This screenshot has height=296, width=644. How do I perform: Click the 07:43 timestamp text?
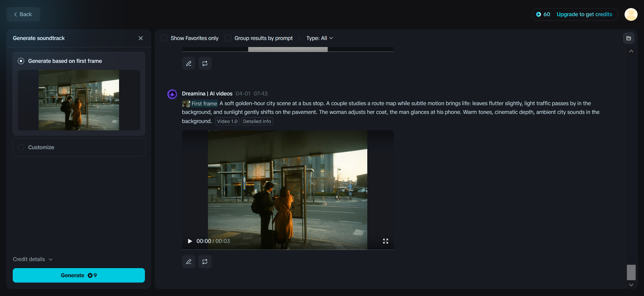(261, 94)
